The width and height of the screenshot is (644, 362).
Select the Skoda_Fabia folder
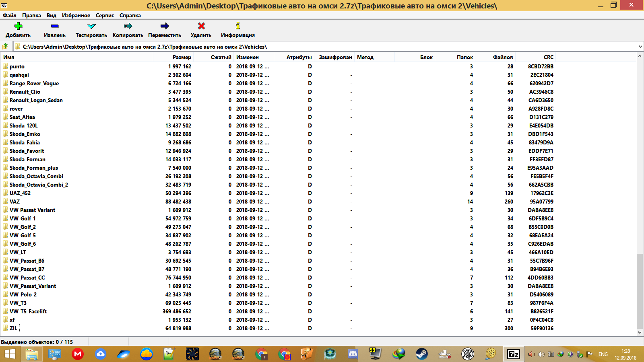pyautogui.click(x=25, y=142)
